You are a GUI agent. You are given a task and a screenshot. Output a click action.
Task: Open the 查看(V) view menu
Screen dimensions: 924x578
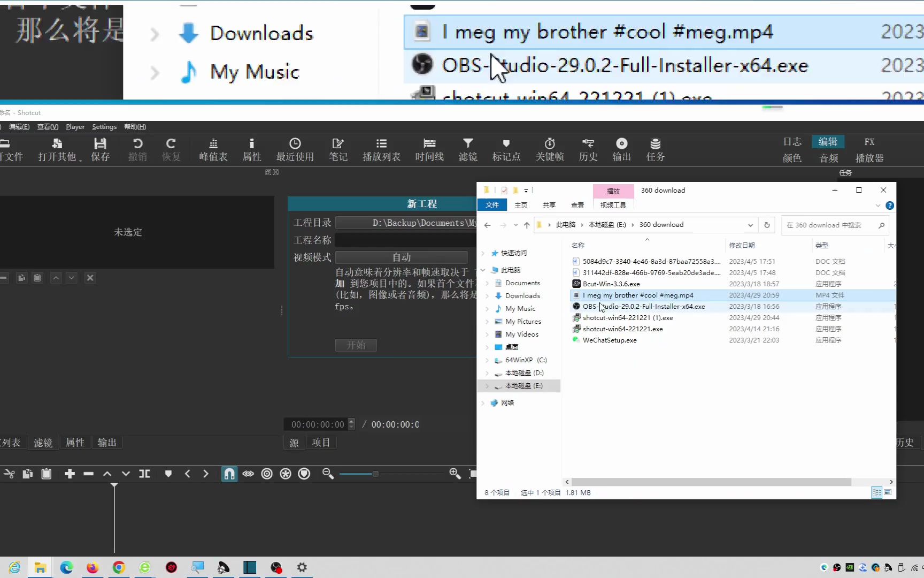48,127
